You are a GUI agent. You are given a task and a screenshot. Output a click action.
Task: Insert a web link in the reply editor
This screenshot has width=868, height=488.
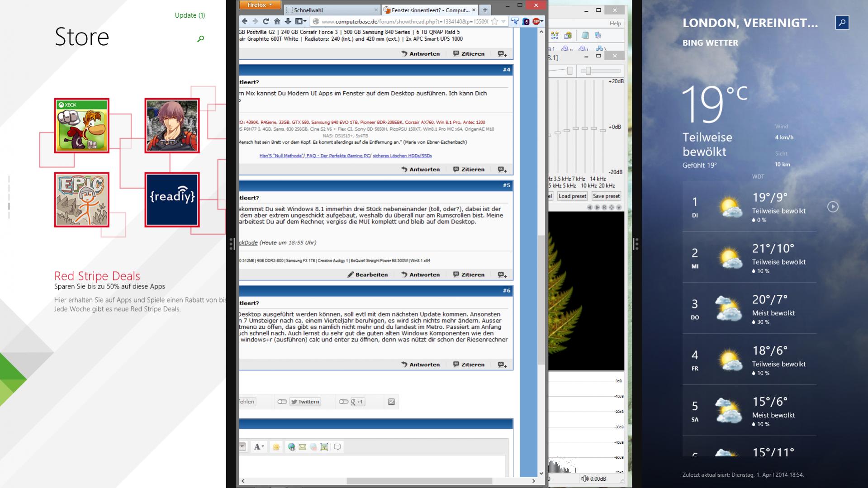pyautogui.click(x=291, y=447)
